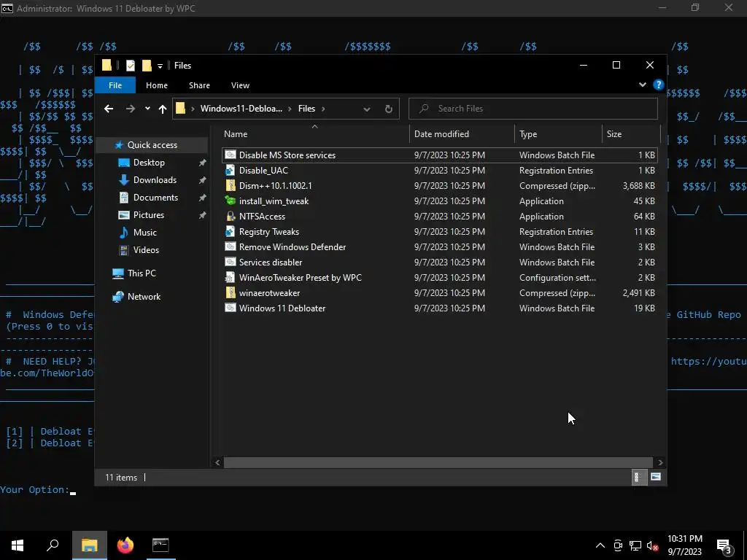747x560 pixels.
Task: Click the Properties quick access toolbar icon
Action: 130,65
